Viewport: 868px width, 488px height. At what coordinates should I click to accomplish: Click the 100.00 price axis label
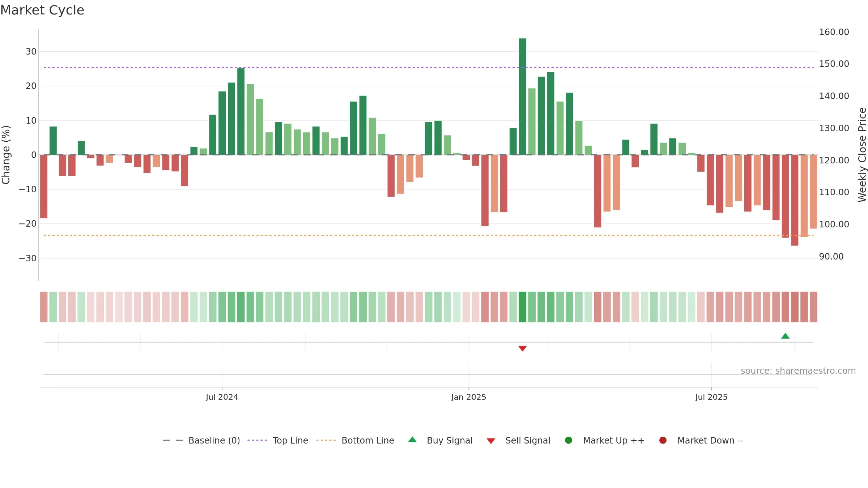(x=834, y=224)
